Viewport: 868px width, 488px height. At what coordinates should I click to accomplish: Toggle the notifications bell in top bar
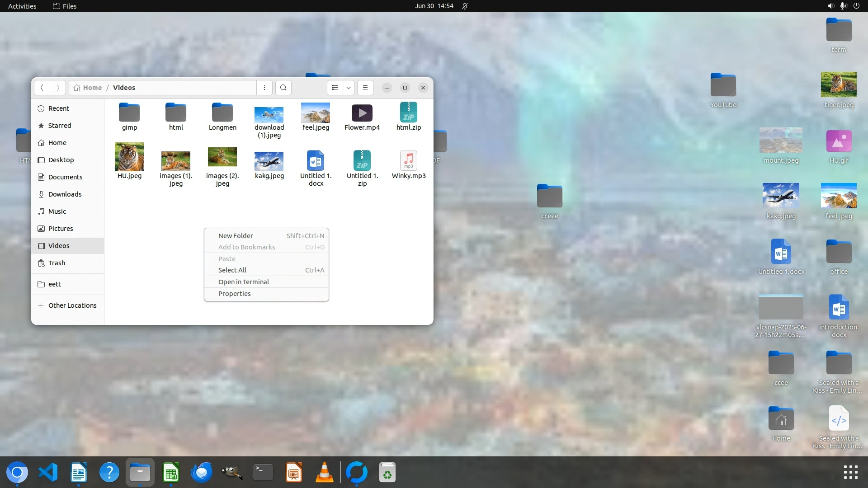pyautogui.click(x=465, y=6)
